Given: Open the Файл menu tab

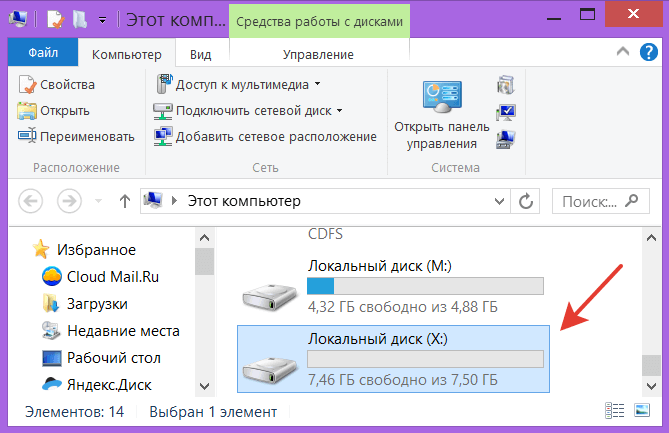Looking at the screenshot, I should click(42, 54).
